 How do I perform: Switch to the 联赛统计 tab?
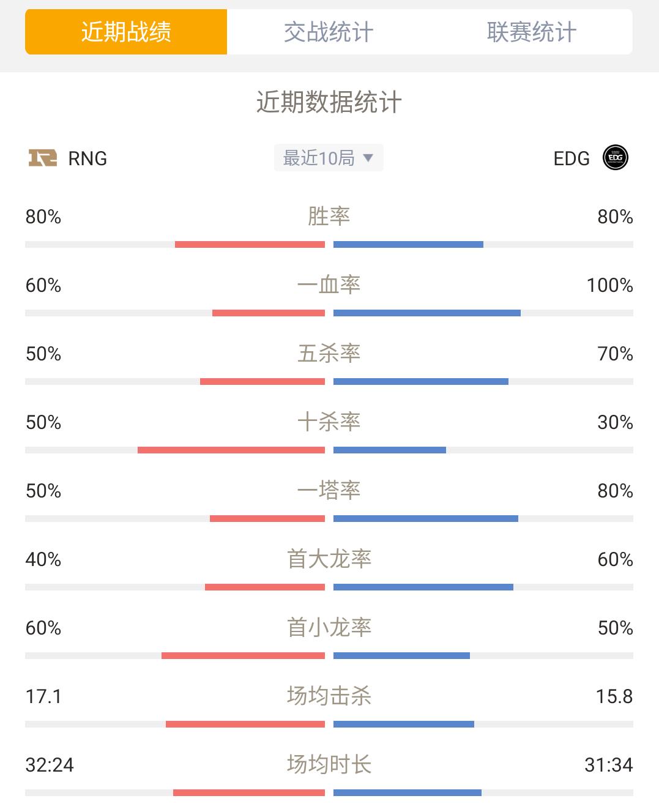click(531, 32)
